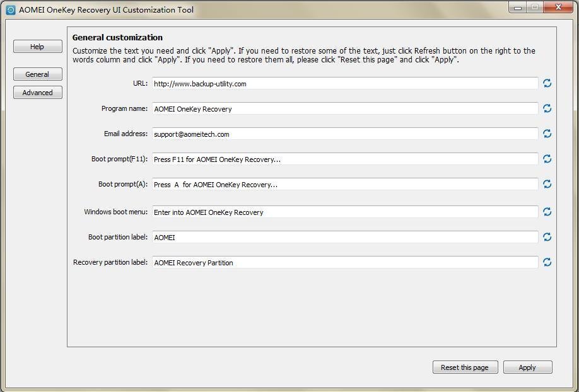Edit the Boot prompt(F11) text field
The height and width of the screenshot is (392, 579).
coord(344,159)
